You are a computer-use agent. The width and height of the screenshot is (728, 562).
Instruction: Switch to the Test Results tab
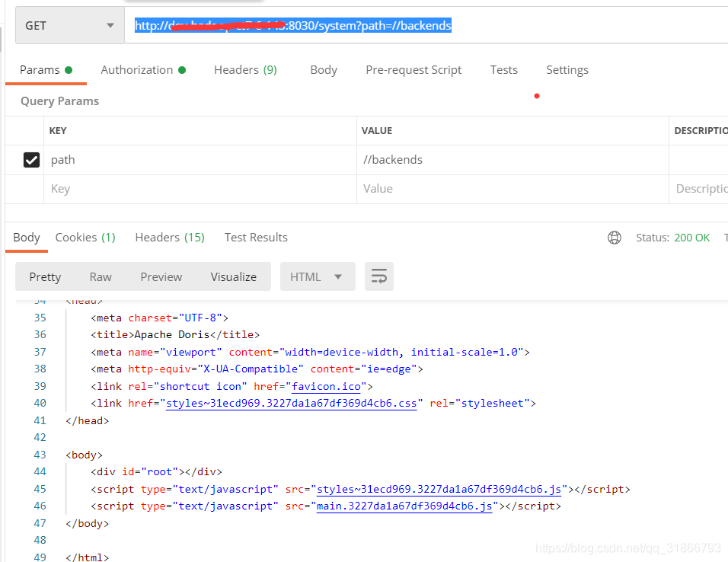coord(256,237)
